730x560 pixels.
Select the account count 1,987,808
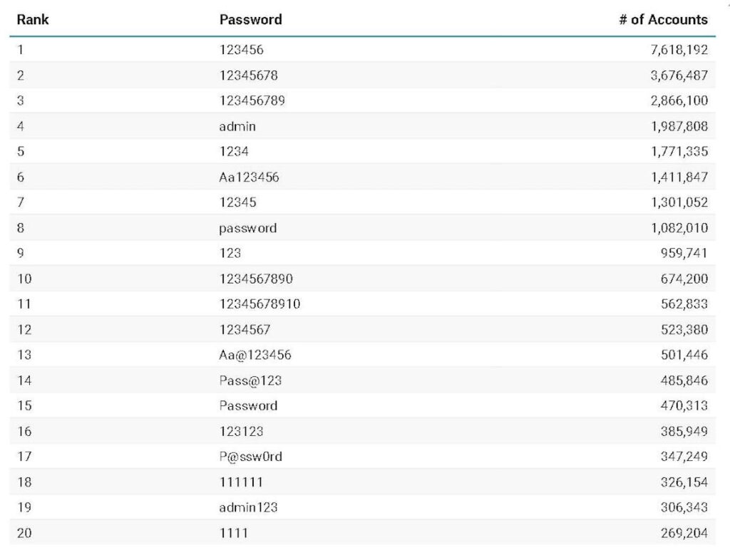679,126
